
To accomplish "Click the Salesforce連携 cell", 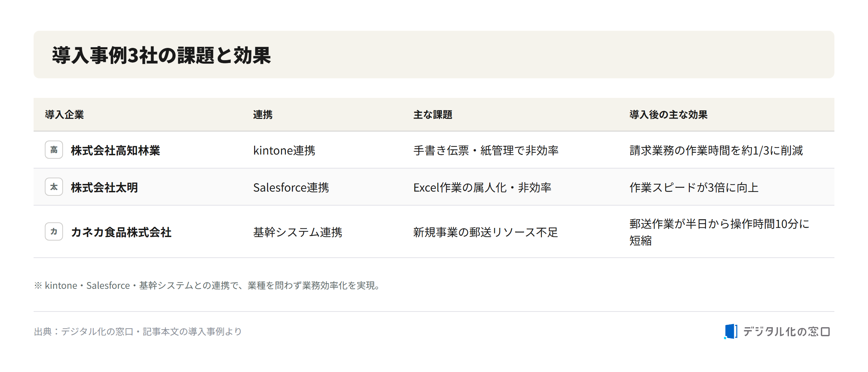I will 291,187.
